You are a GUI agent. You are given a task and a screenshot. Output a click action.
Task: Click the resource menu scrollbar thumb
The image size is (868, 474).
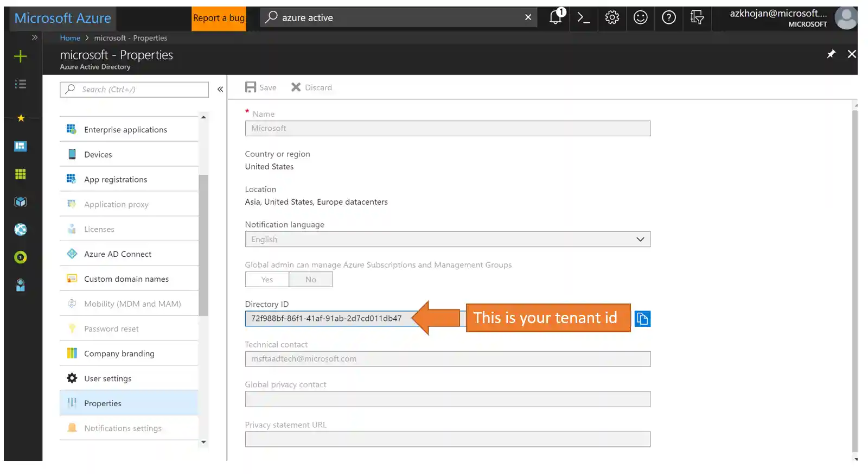click(203, 245)
